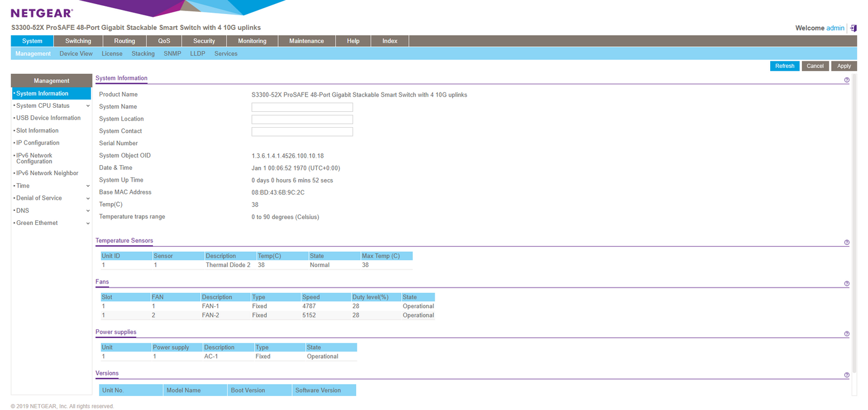Select System Information in sidebar
Screen dimensions: 868x410
tap(51, 94)
